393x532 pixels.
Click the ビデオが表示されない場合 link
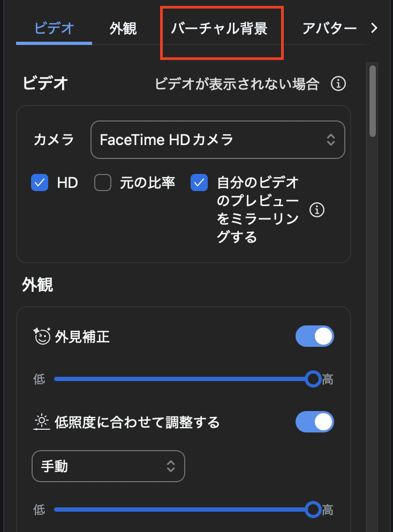237,84
